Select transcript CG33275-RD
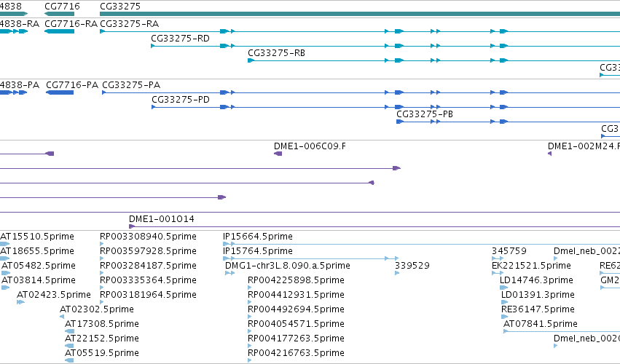Viewport: 620px width, 364px height. 180,39
